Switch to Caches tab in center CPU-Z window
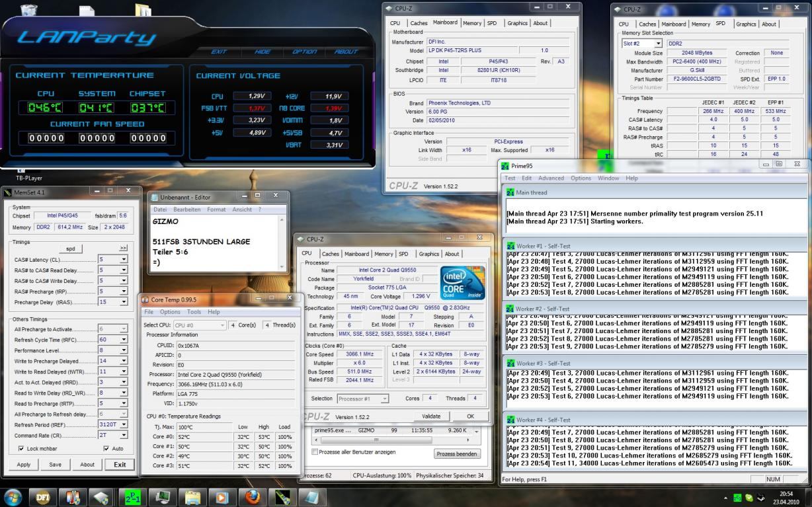The width and height of the screenshot is (812, 507). (x=331, y=254)
